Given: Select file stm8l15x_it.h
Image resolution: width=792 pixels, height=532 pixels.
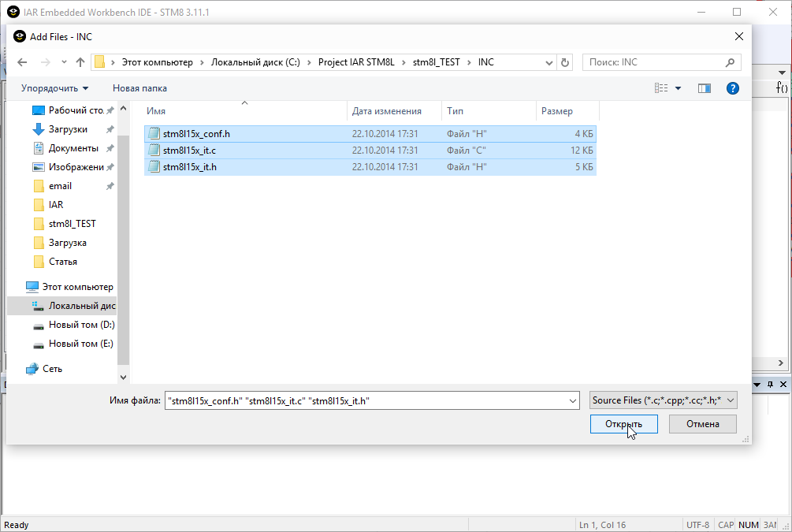Looking at the screenshot, I should pos(370,167).
